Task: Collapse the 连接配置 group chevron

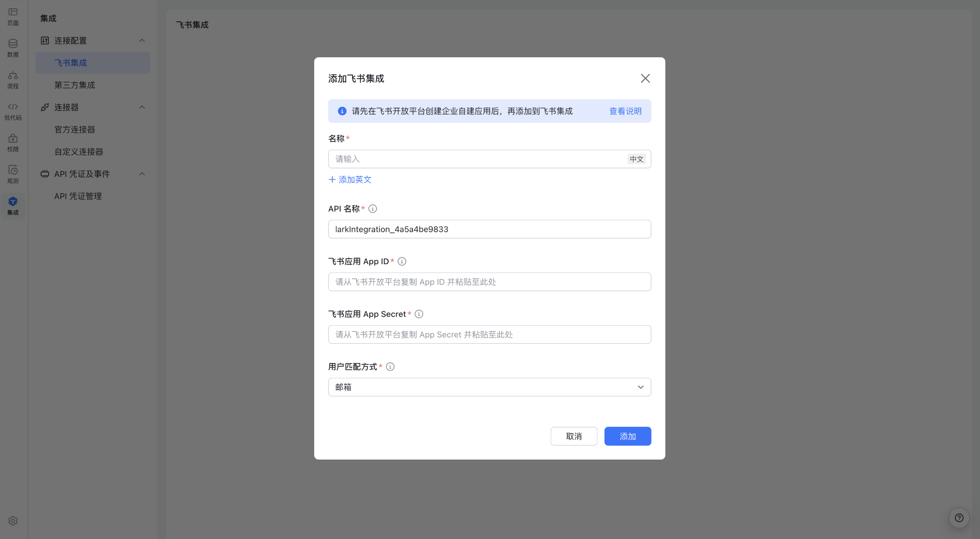Action: 142,41
